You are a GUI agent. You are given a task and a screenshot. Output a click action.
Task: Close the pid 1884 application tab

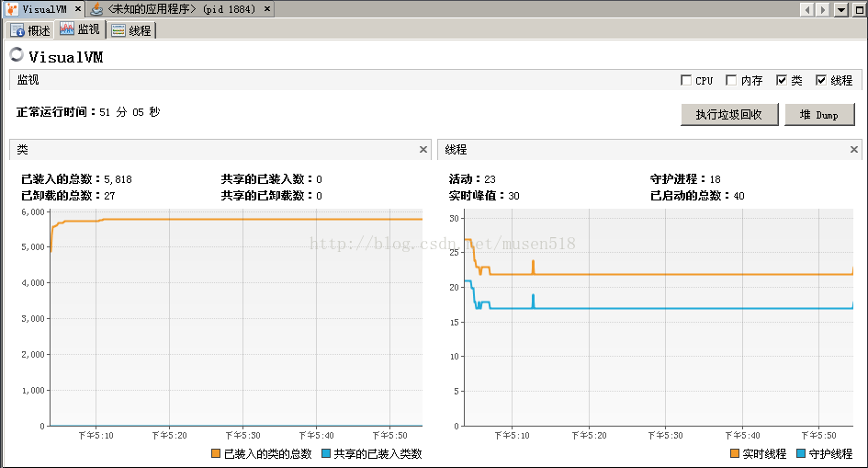[267, 9]
